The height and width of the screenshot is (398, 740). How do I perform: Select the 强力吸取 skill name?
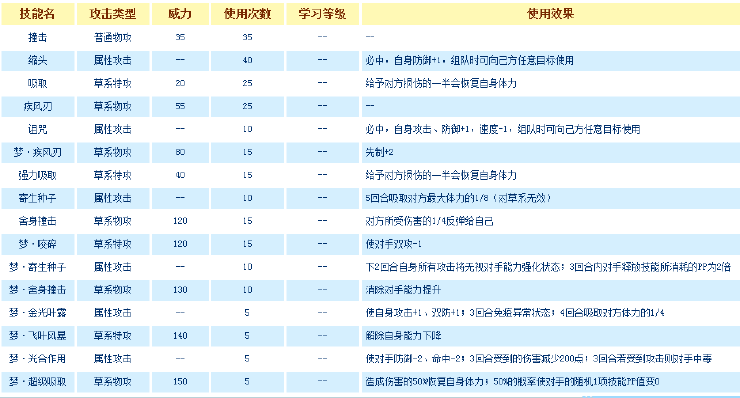(38, 175)
